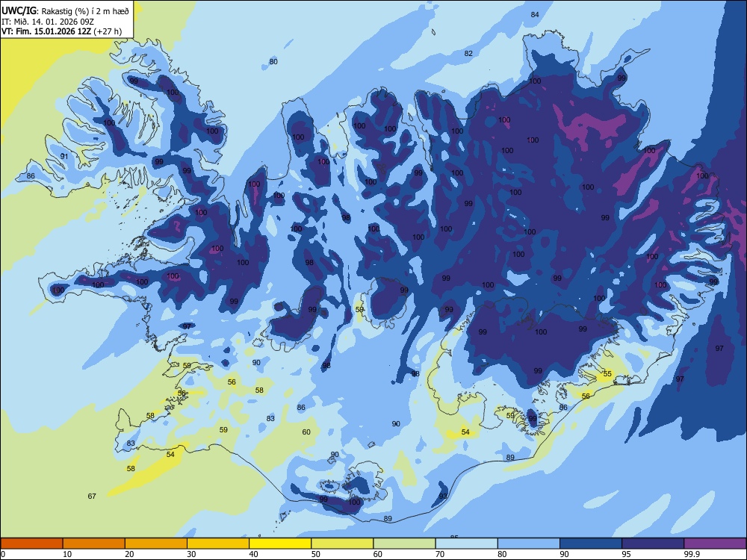Choose the medium blue 80–90 legend swatch

(529, 544)
